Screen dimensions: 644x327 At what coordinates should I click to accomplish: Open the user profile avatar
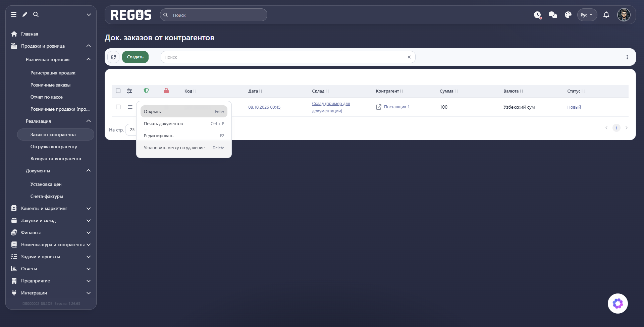(624, 15)
